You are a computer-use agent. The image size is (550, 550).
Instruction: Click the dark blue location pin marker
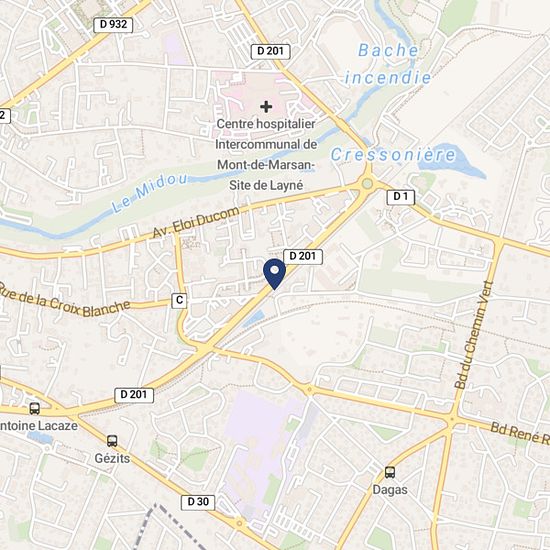pos(274,274)
